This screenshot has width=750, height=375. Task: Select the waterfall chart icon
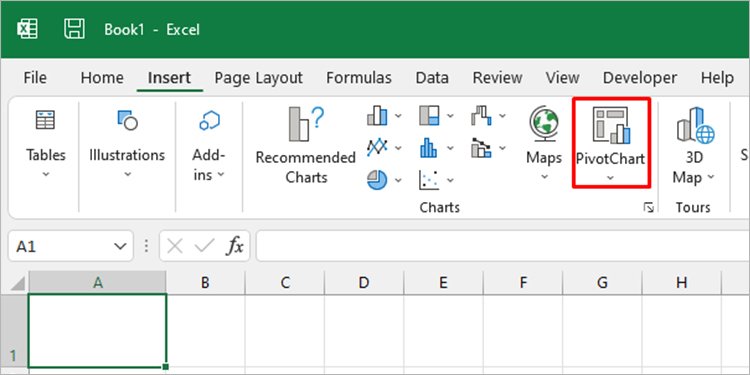point(481,115)
